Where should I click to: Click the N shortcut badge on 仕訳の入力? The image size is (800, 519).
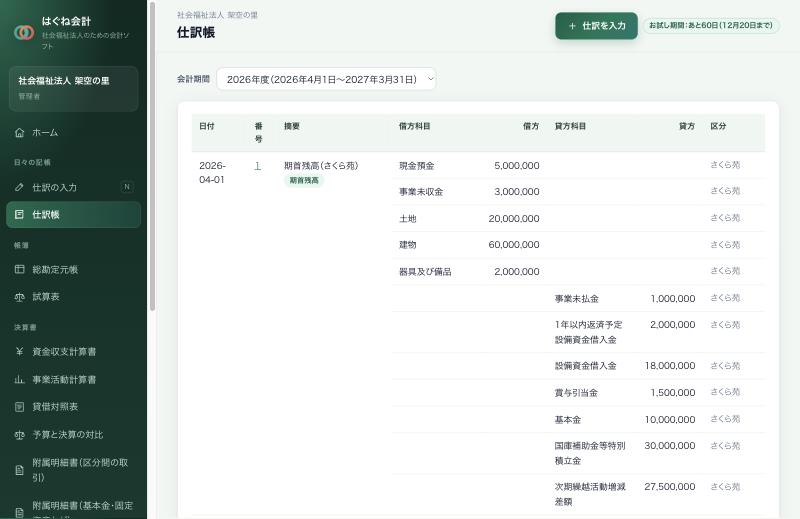point(127,187)
